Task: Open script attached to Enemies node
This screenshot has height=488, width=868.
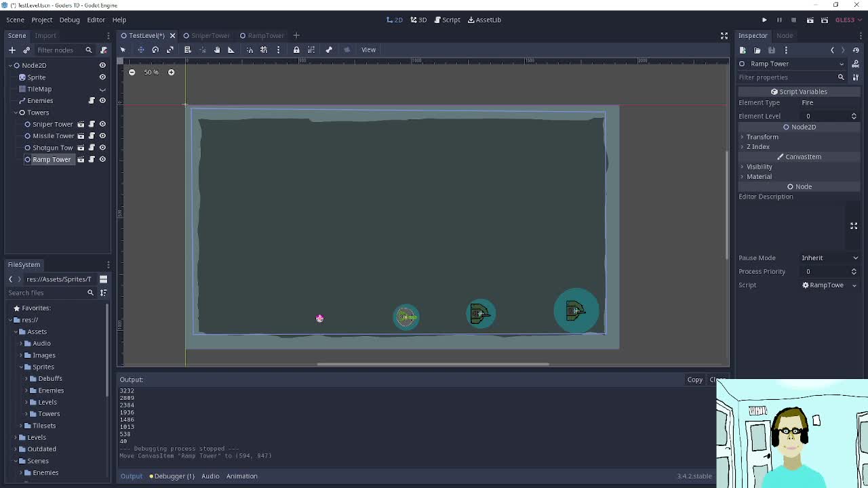Action: click(92, 100)
